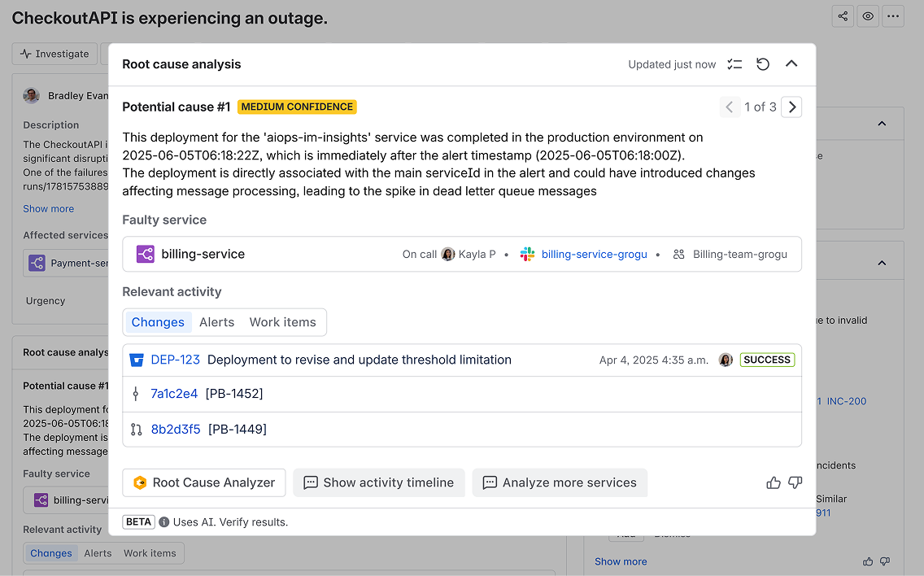The width and height of the screenshot is (924, 576).
Task: Toggle the watch eye icon in header
Action: [868, 16]
